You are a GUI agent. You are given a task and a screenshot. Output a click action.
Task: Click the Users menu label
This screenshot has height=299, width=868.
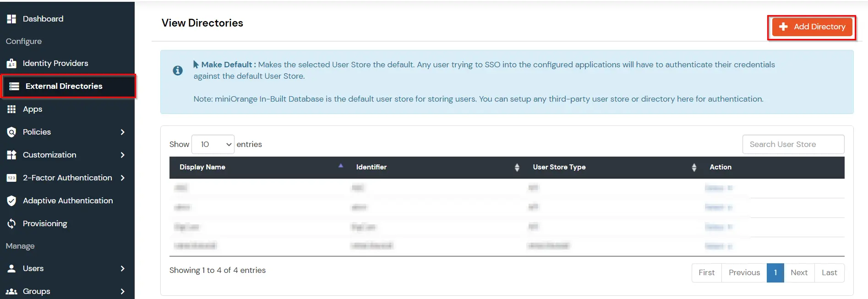pyautogui.click(x=33, y=268)
